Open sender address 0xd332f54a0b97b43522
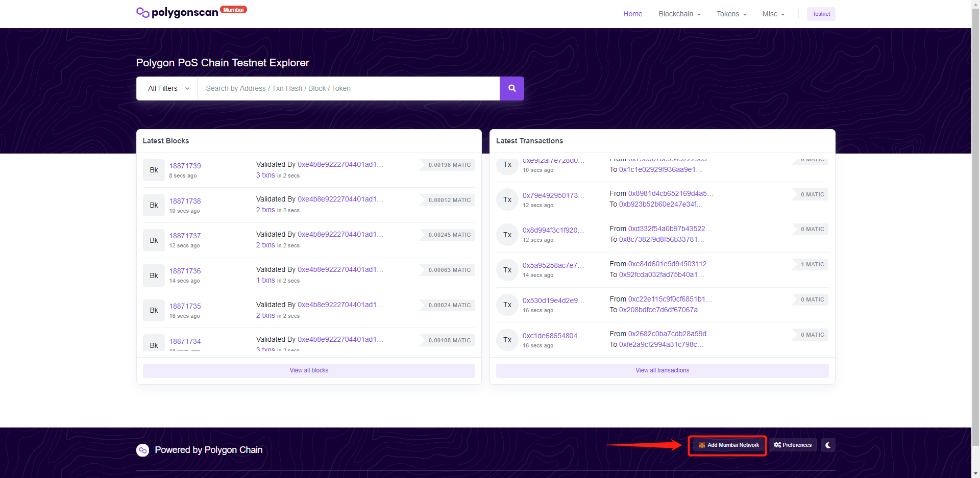 670,229
